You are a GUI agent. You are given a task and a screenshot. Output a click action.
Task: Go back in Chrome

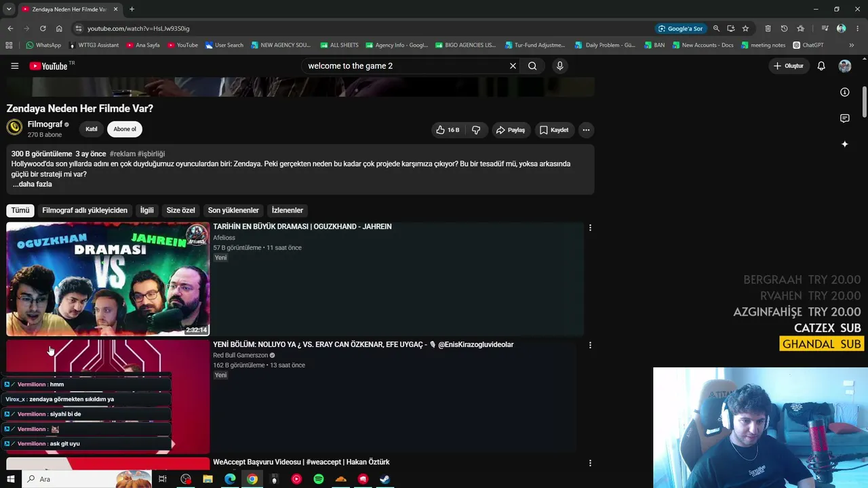tap(10, 28)
